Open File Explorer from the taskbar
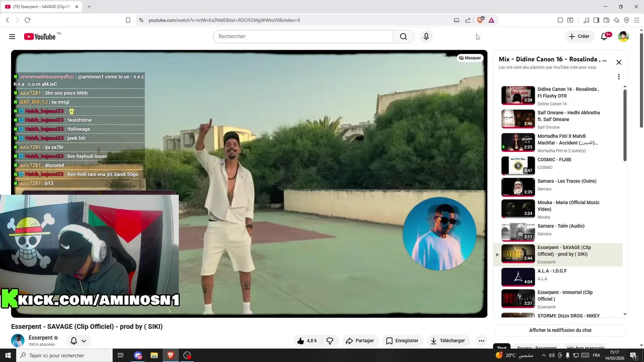The image size is (644, 362). coord(154,355)
